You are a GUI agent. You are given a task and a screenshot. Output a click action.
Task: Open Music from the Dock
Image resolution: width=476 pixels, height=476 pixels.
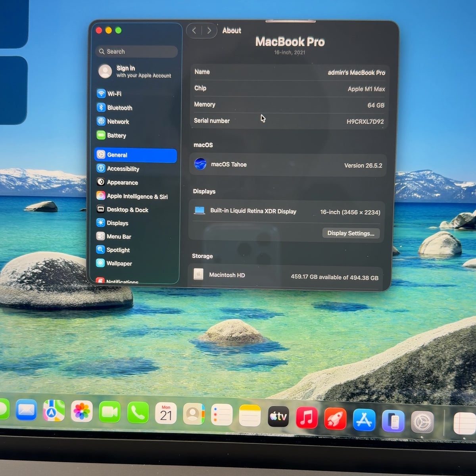[x=307, y=418]
